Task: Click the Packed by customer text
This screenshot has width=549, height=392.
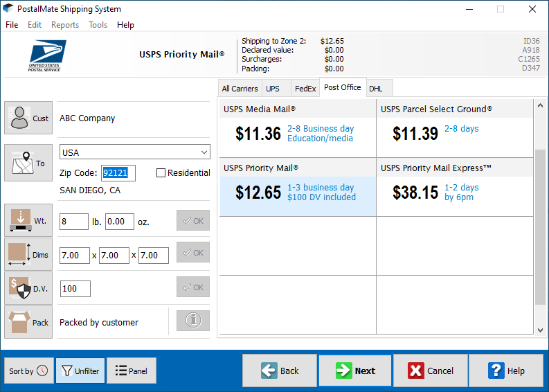Action: (99, 322)
